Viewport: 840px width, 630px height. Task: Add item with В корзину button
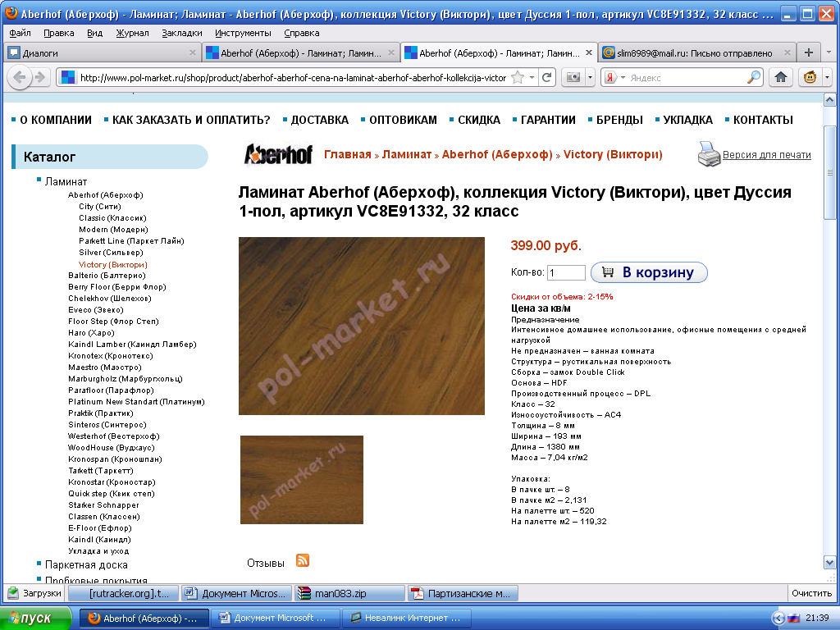pyautogui.click(x=650, y=272)
